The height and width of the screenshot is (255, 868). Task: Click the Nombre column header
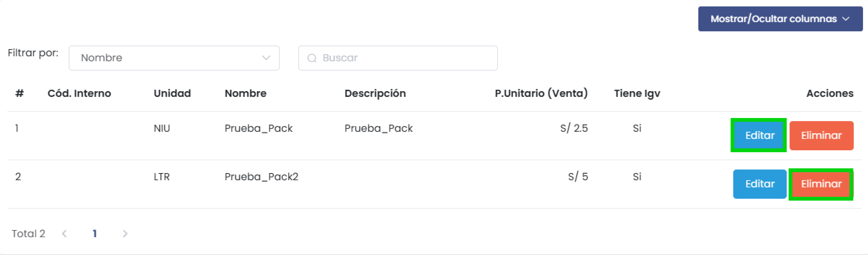(245, 93)
